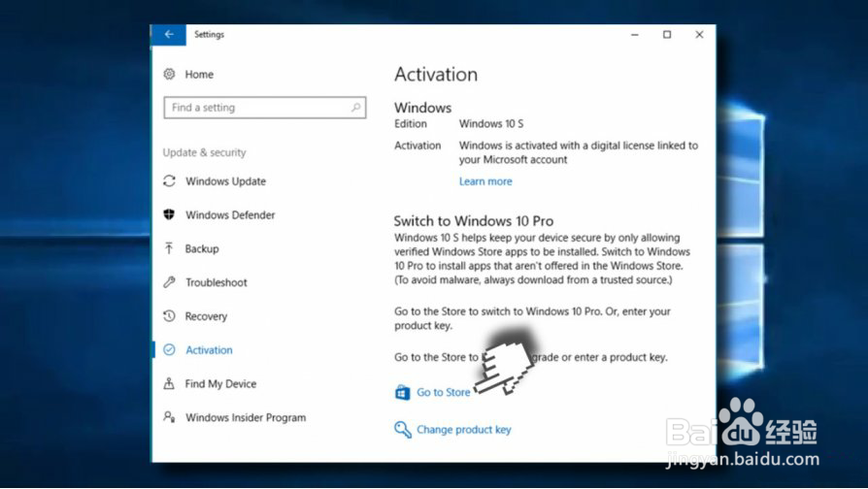Click the Windows Defender shield icon
This screenshot has width=868, height=489.
pos(169,214)
